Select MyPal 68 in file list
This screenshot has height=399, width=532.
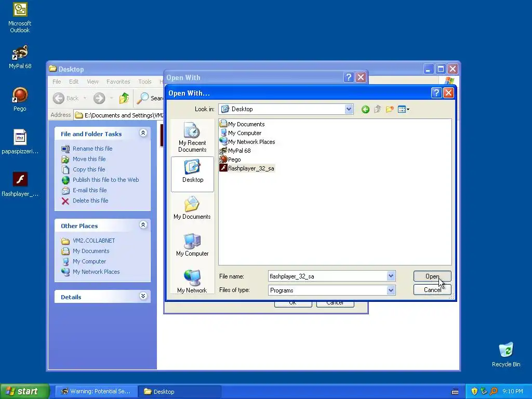235,151
